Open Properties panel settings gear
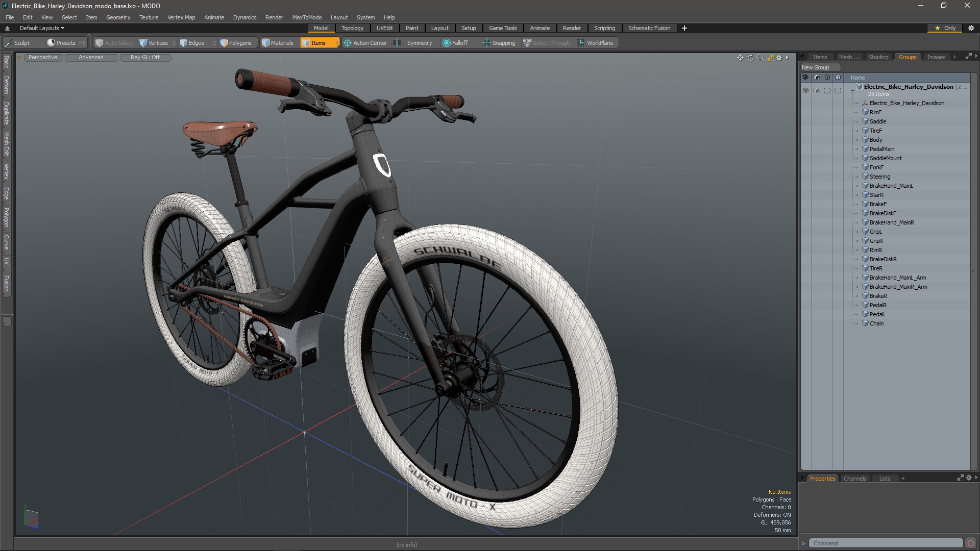Image resolution: width=980 pixels, height=551 pixels. [969, 478]
